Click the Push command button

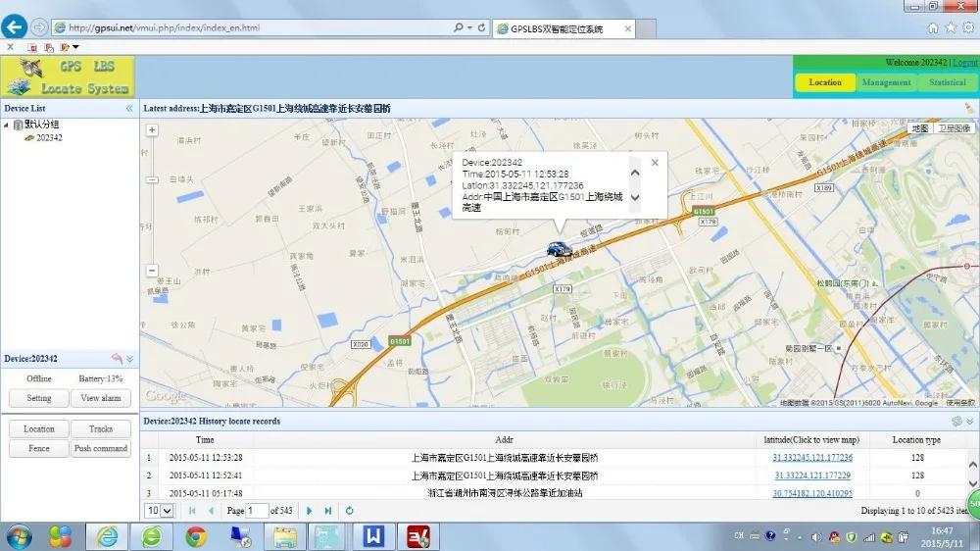click(x=101, y=448)
